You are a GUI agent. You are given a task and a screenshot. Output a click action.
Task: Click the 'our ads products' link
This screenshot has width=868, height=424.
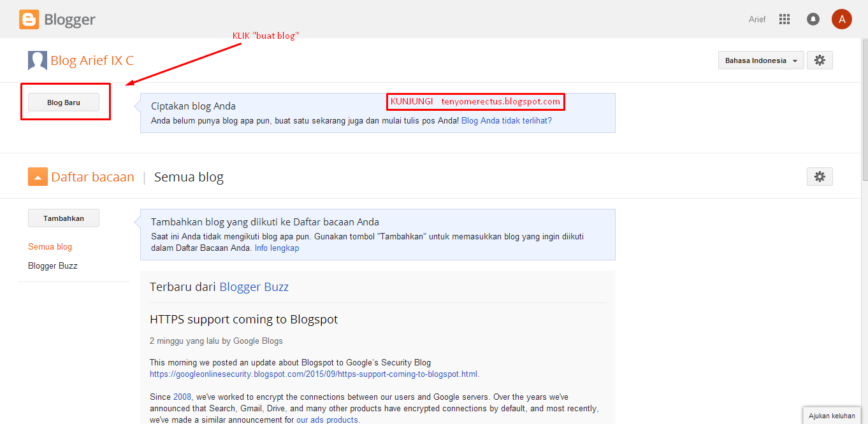pos(328,419)
